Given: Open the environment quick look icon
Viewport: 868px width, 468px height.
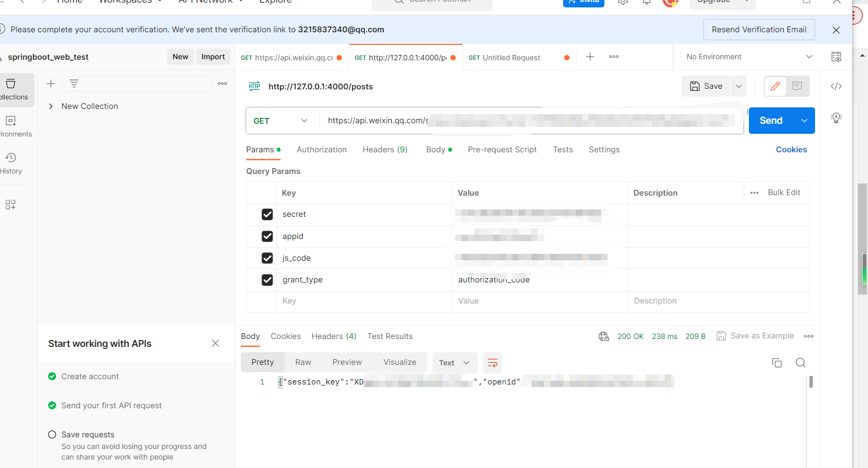Looking at the screenshot, I should click(x=836, y=57).
